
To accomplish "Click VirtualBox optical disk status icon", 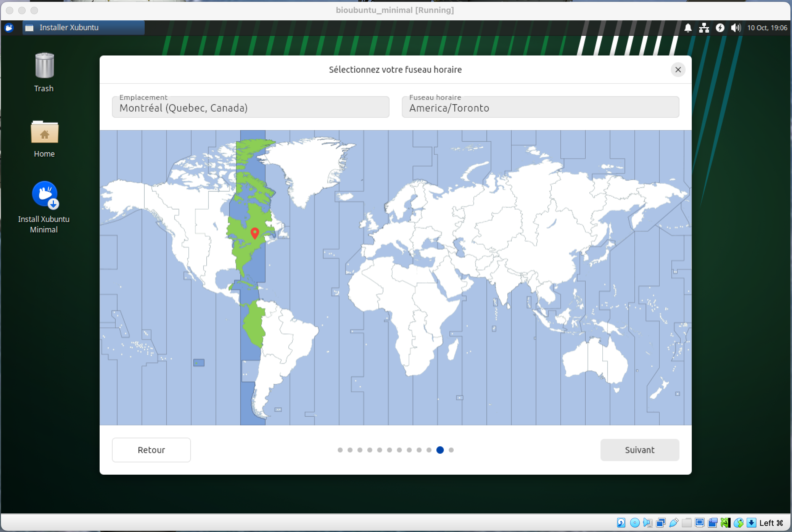I will click(634, 522).
